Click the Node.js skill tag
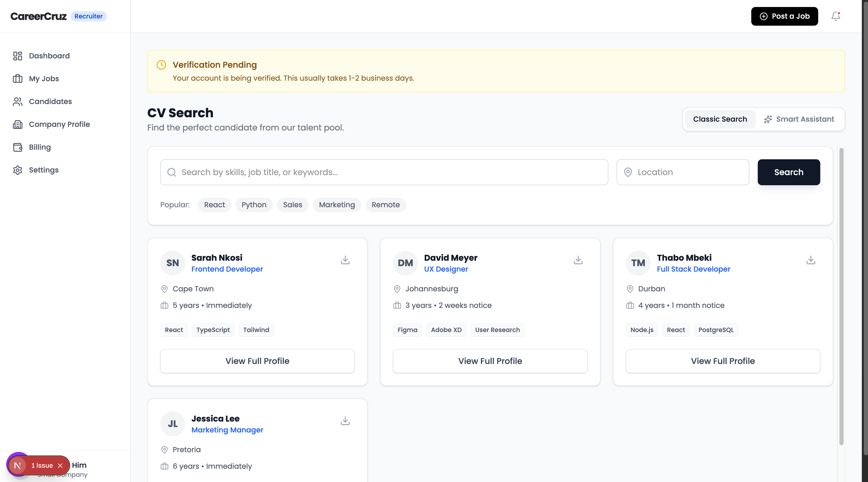Viewport: 868px width, 482px height. click(x=642, y=330)
